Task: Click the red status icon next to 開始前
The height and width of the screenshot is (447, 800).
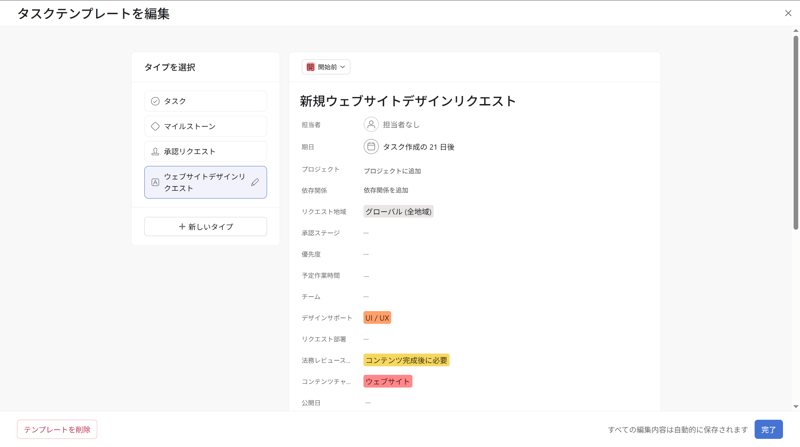Action: [x=310, y=67]
